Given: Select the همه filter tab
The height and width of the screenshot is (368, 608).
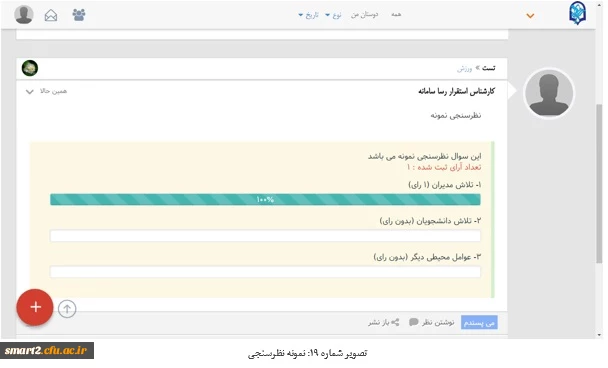Looking at the screenshot, I should [x=396, y=14].
